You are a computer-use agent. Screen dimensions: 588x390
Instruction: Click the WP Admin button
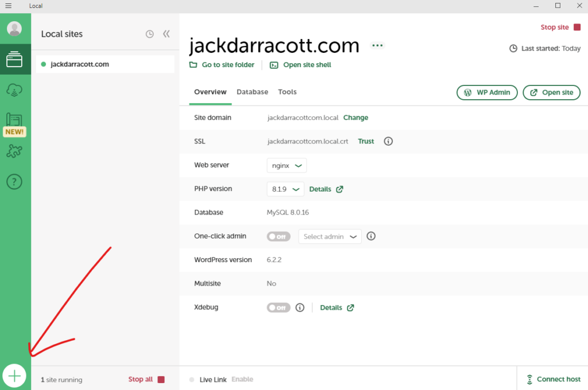pos(487,92)
